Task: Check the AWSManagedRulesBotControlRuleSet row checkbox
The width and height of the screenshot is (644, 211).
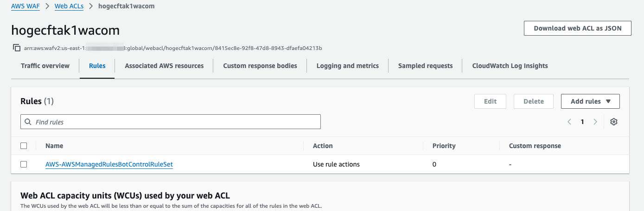Action: (24, 164)
